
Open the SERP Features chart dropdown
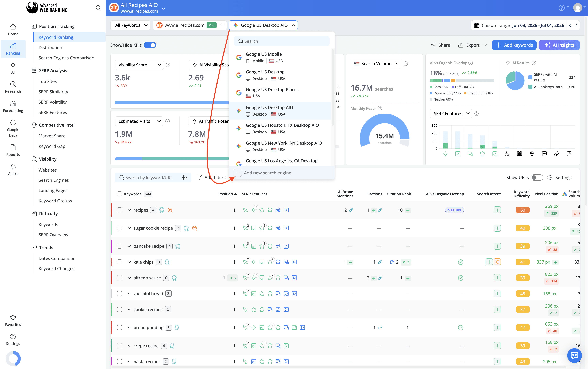pyautogui.click(x=451, y=113)
